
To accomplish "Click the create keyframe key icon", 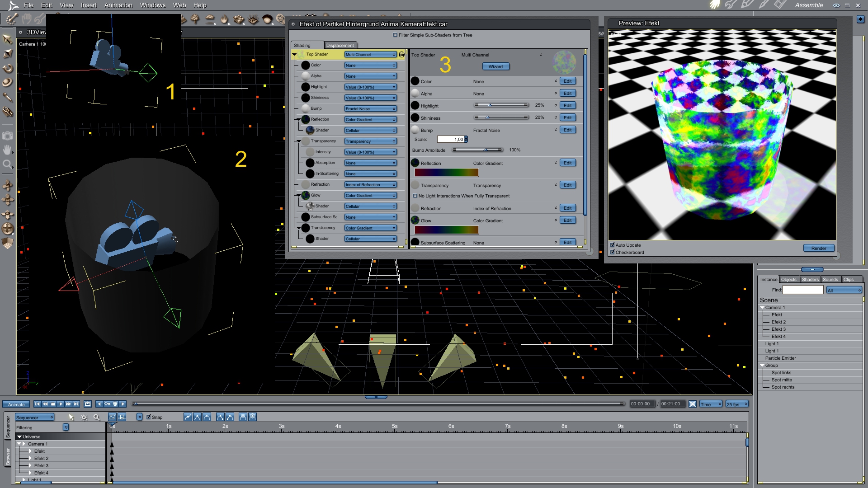I will point(107,404).
